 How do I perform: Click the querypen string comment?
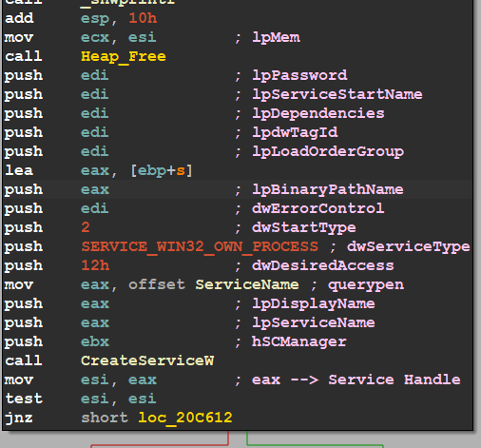366,284
